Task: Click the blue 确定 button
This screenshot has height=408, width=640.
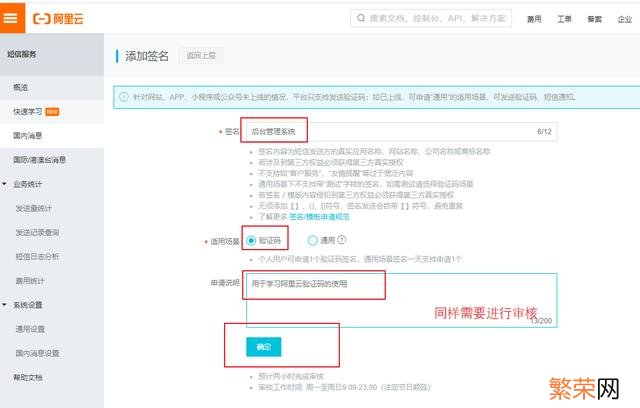Action: click(x=264, y=347)
